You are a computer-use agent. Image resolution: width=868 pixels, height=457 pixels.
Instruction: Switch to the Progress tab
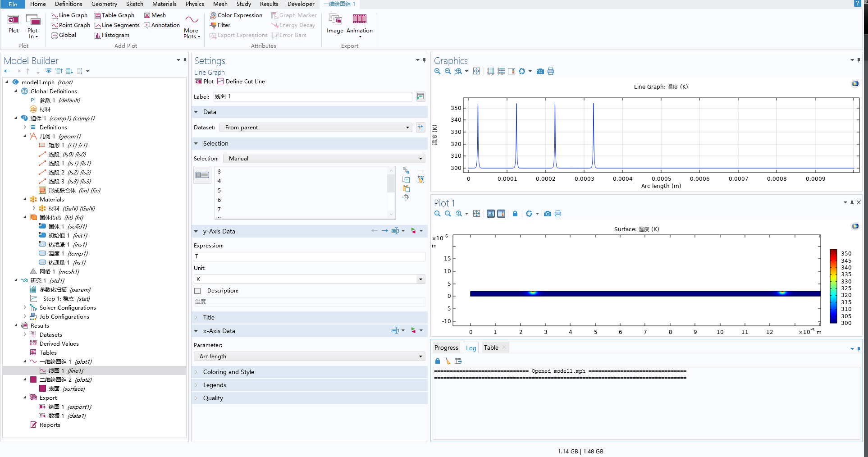446,347
